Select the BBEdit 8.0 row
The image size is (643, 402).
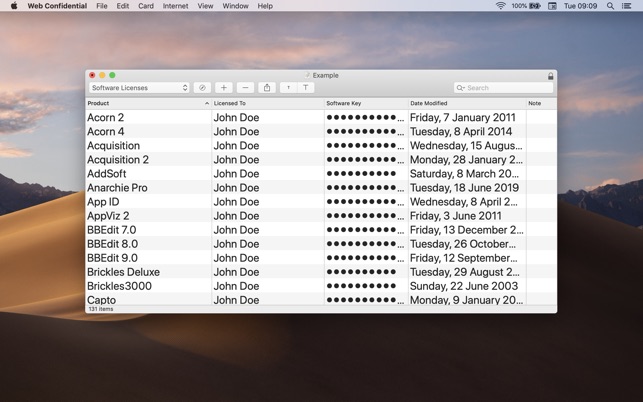[321, 244]
